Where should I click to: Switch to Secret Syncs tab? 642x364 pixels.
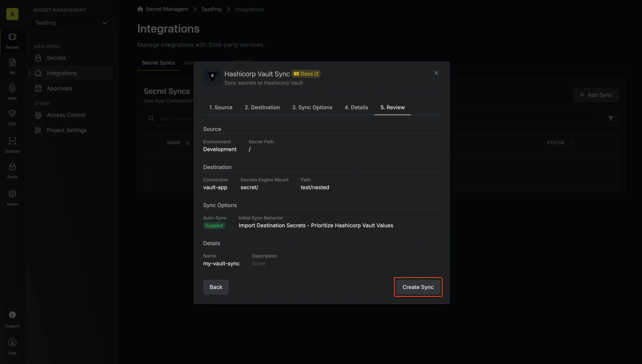(158, 63)
